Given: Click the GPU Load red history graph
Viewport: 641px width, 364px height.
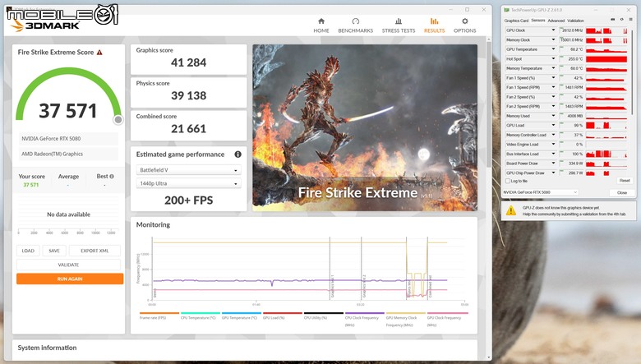Looking at the screenshot, I should click(606, 126).
